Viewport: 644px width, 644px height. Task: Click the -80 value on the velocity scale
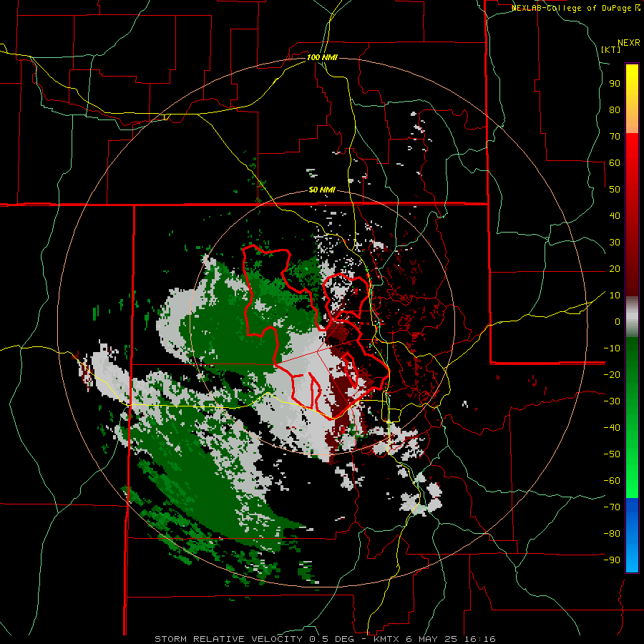click(x=612, y=534)
